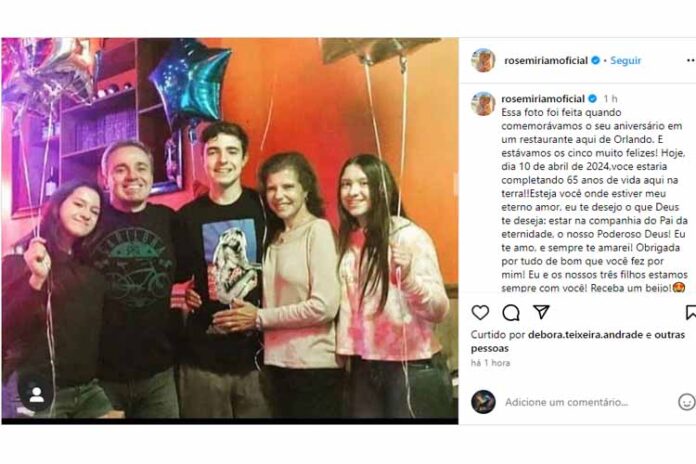Screen dimensions: 696x464
Task: Click the blue verified badge in header
Action: 596,60
